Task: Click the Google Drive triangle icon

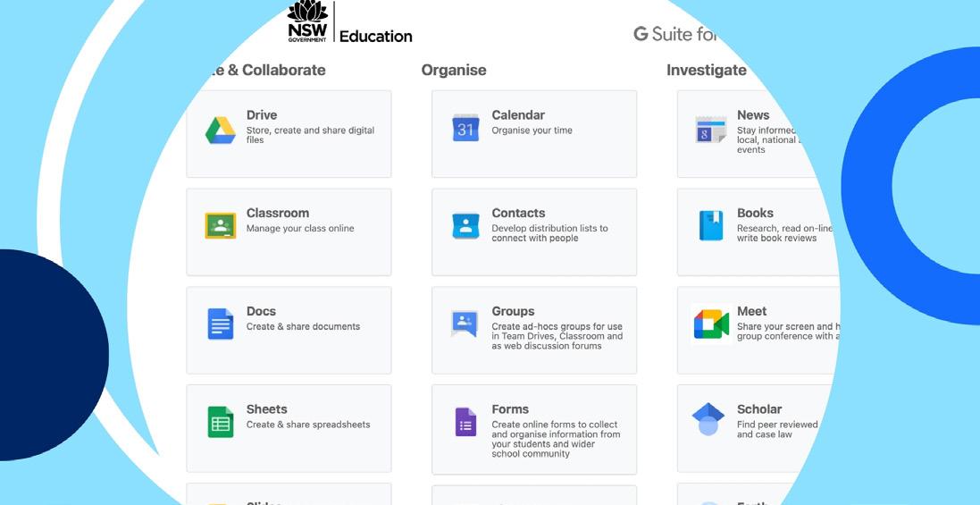Action: (x=221, y=130)
